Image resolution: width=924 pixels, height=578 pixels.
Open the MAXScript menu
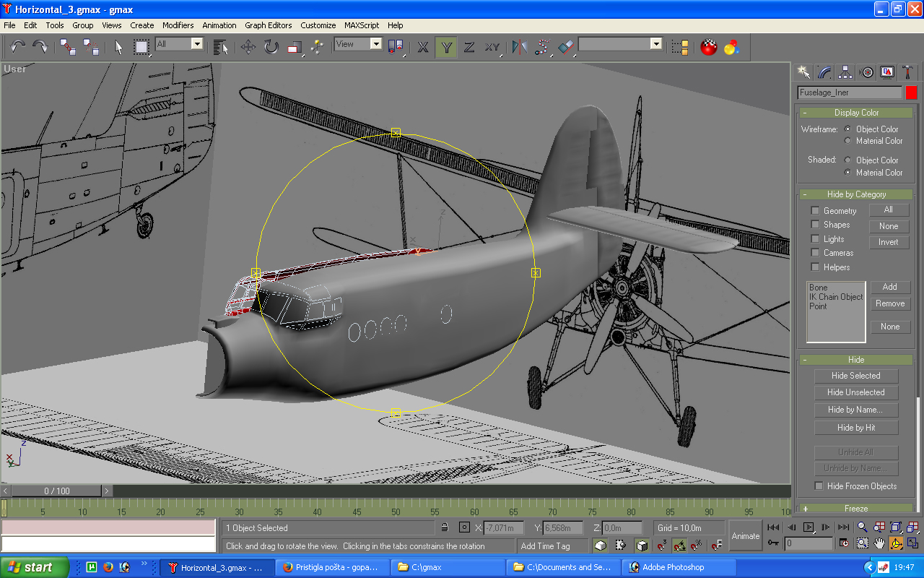pyautogui.click(x=362, y=25)
